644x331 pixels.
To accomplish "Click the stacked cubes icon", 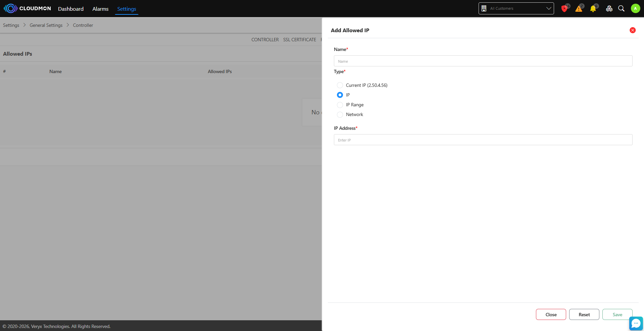I will [609, 9].
